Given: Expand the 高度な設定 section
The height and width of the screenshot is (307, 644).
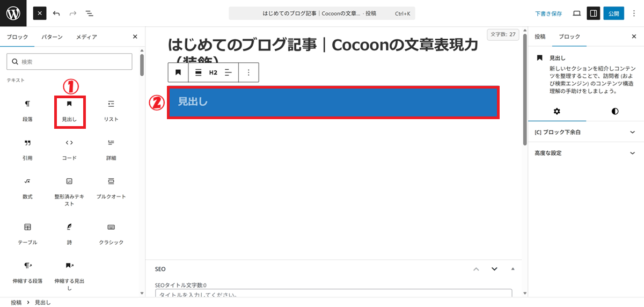Looking at the screenshot, I should (586, 153).
